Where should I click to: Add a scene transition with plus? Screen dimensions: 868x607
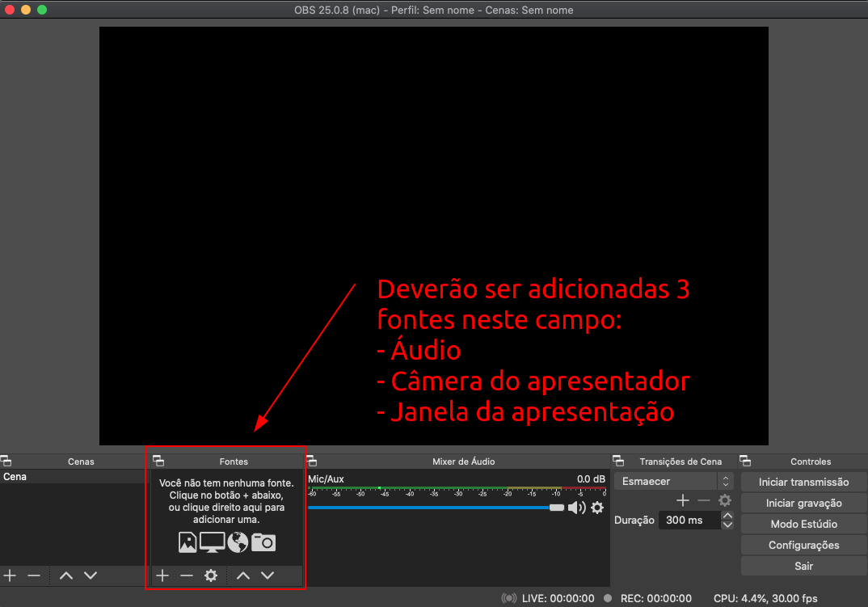(x=683, y=500)
